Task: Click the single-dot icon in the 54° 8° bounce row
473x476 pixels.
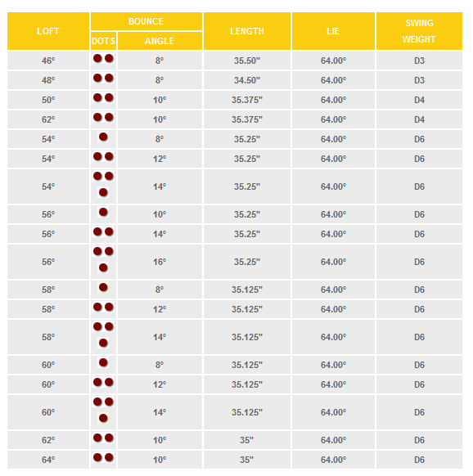Action: pos(103,137)
